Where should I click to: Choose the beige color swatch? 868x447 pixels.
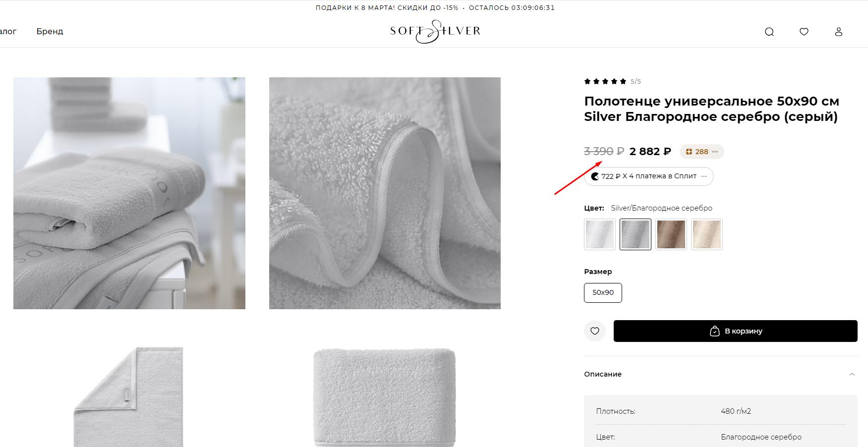coord(707,234)
